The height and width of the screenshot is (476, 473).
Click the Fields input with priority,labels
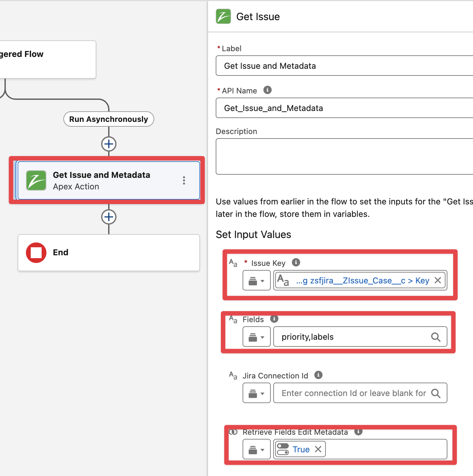tap(360, 337)
